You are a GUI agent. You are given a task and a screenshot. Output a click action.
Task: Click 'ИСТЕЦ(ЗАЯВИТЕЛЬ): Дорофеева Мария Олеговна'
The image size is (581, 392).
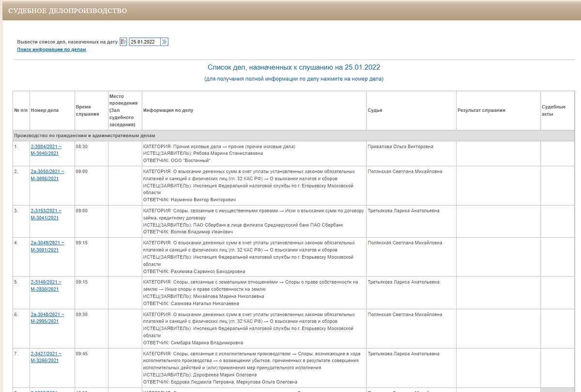coord(200,375)
